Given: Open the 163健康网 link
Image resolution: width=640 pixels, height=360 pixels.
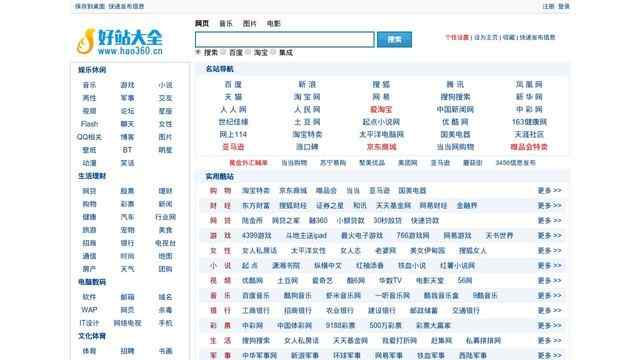Looking at the screenshot, I should click(529, 122).
